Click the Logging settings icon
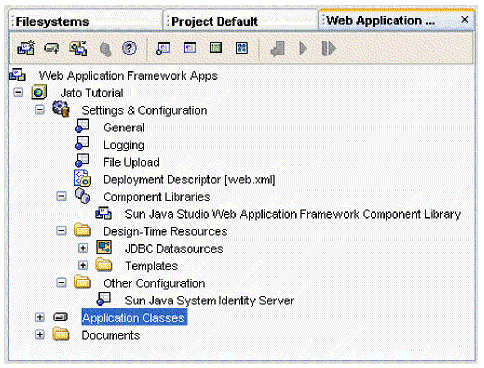 pos(82,144)
